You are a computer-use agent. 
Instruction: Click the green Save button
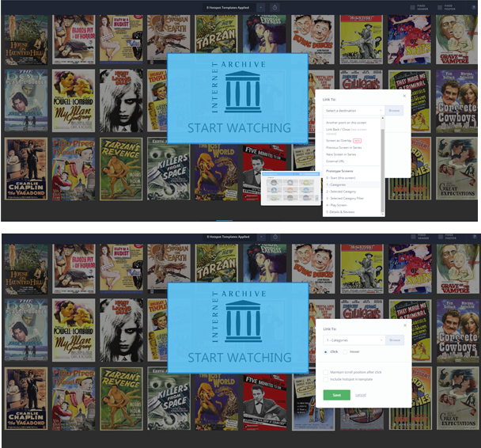tap(337, 395)
